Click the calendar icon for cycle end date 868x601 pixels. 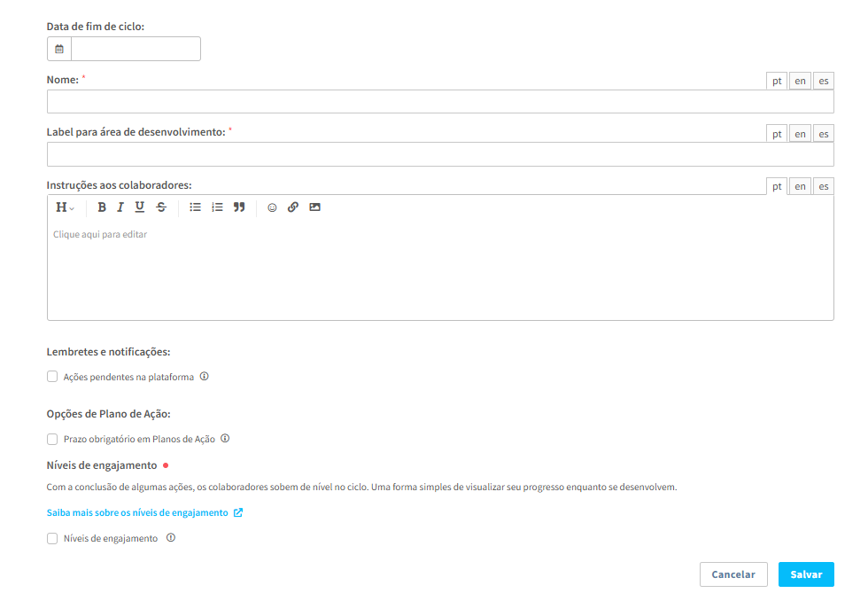pos(59,49)
